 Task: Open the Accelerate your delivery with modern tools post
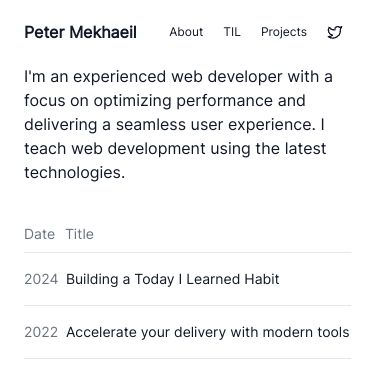click(208, 332)
